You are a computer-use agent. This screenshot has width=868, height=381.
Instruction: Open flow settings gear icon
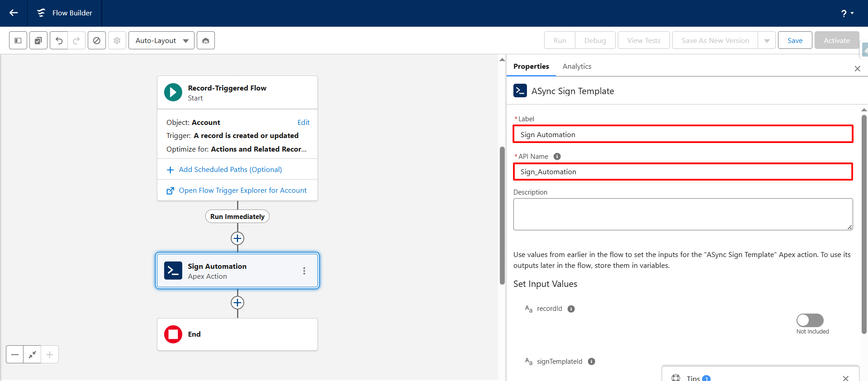point(117,40)
